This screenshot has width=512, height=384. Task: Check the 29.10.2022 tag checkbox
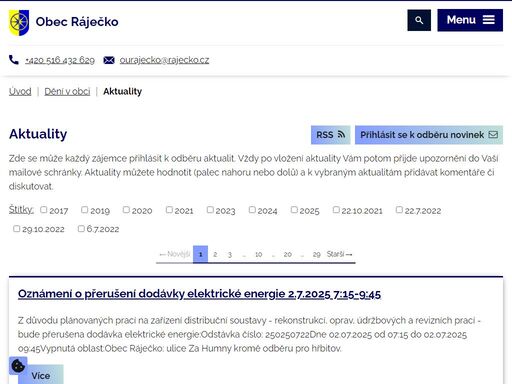click(x=16, y=229)
